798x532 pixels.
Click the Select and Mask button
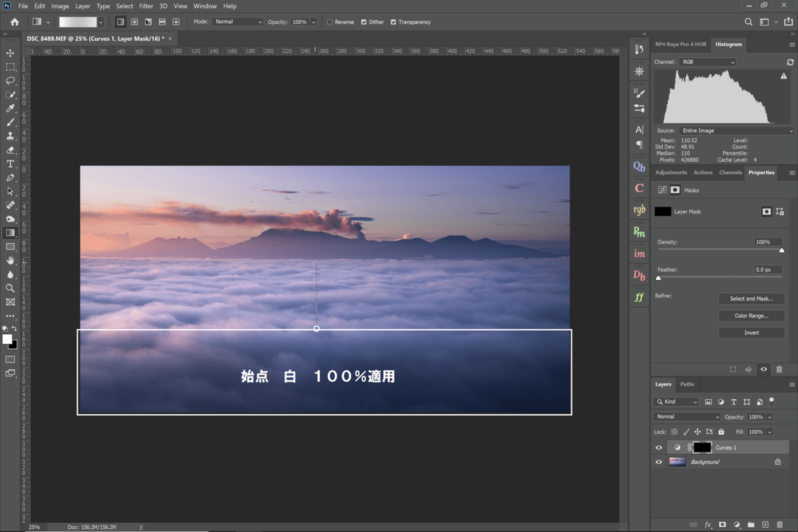(x=751, y=299)
